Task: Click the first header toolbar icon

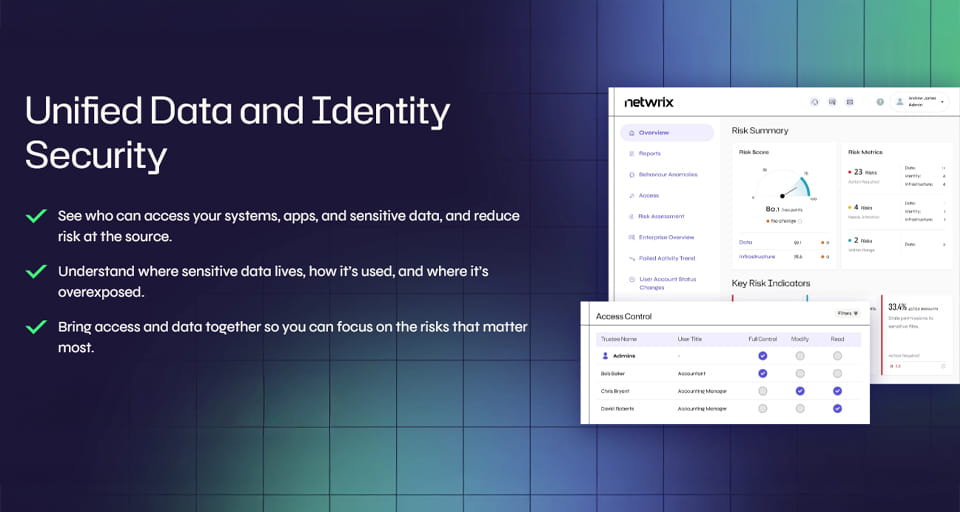Action: click(815, 102)
